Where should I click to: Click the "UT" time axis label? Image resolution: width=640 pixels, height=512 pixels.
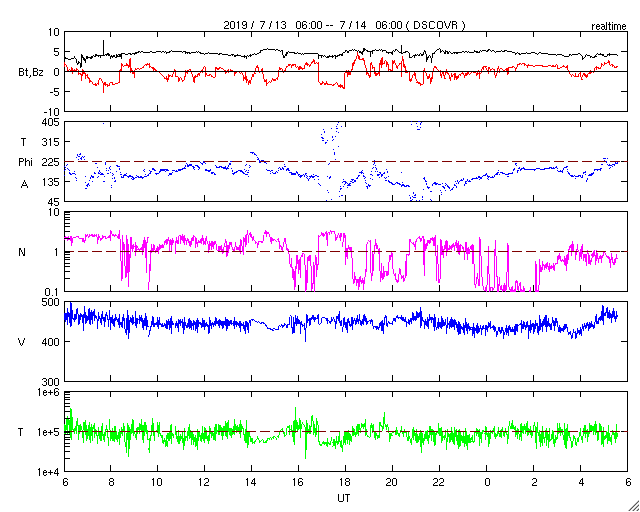point(344,498)
